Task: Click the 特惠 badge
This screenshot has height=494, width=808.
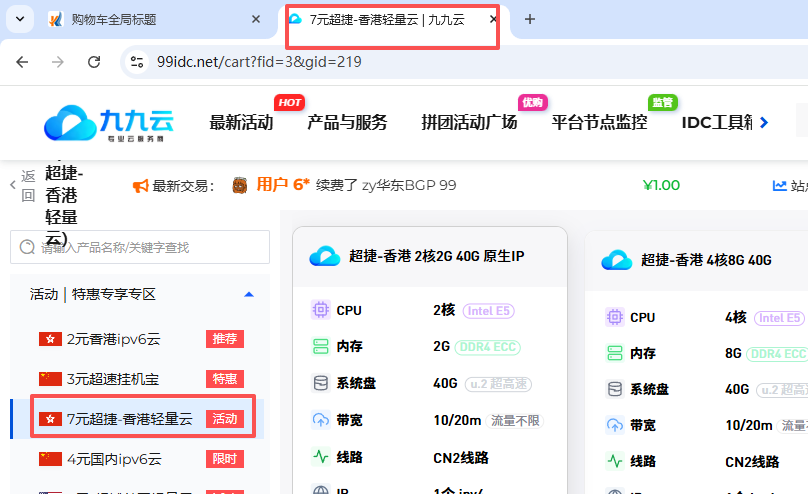Action: click(x=225, y=379)
